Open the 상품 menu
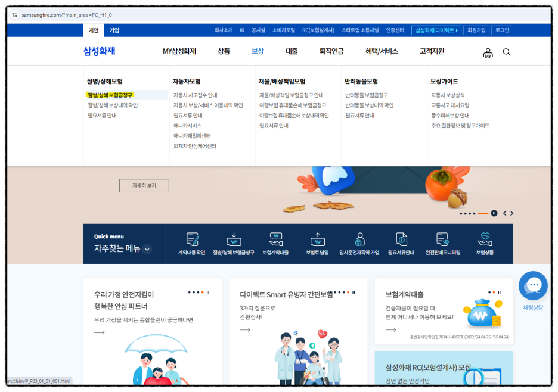Screen dimensions: 558x392 224,51
